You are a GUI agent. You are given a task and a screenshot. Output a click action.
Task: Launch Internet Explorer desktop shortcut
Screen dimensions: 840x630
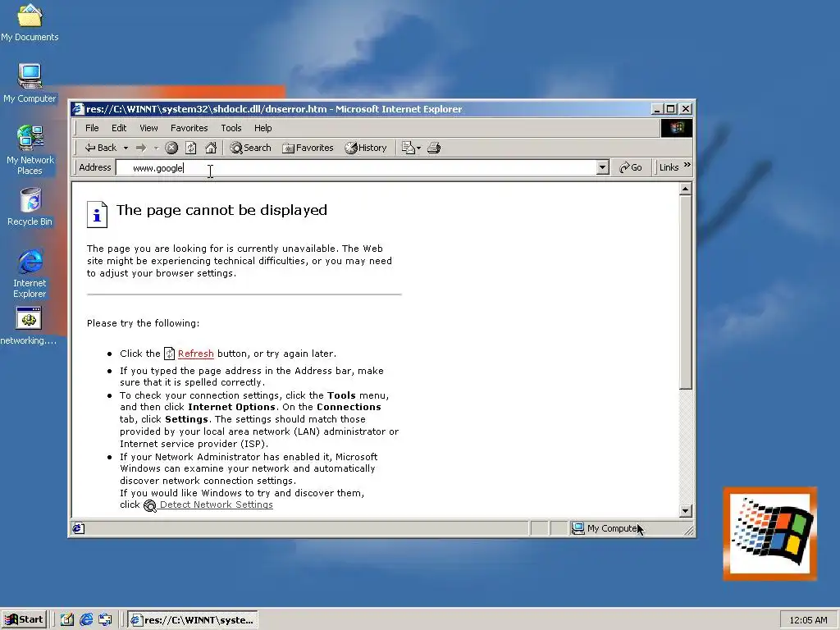tap(30, 273)
